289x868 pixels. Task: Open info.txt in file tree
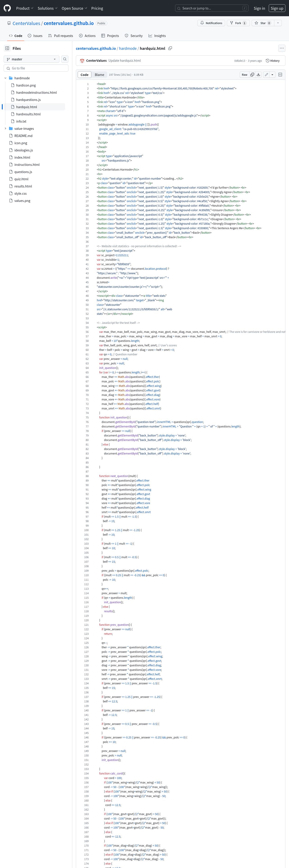coord(21,121)
